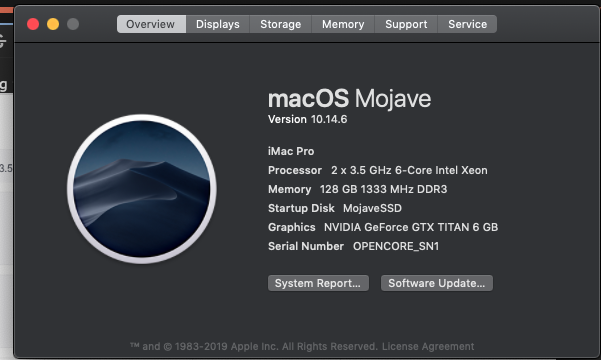Image resolution: width=601 pixels, height=360 pixels.
Task: Click the MojaveSSD startup disk name
Action: coord(372,208)
